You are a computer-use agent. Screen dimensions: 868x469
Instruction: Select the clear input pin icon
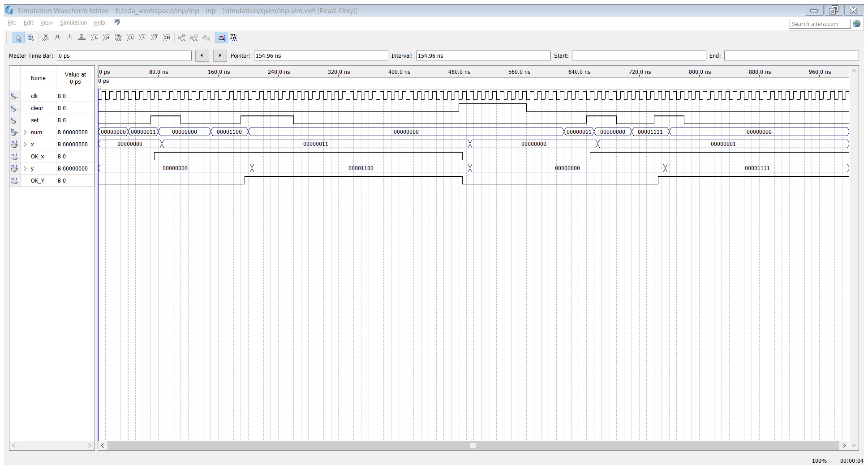(x=14, y=108)
